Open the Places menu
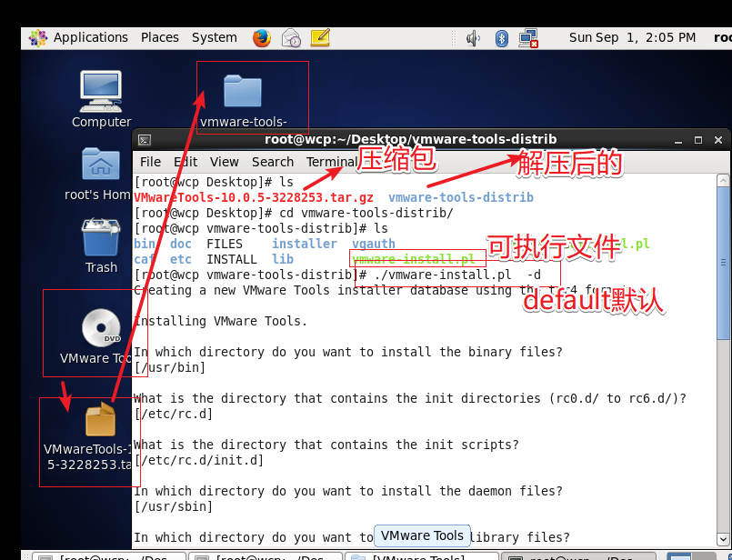The image size is (732, 560). pos(160,38)
